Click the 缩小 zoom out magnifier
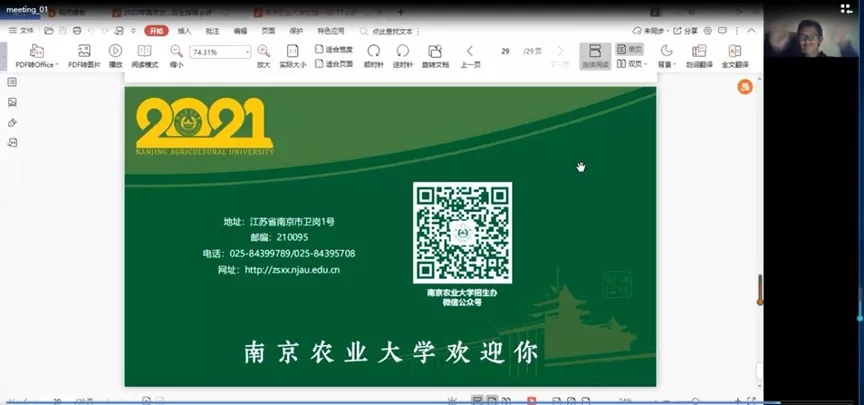The width and height of the screenshot is (864, 405). pyautogui.click(x=176, y=51)
